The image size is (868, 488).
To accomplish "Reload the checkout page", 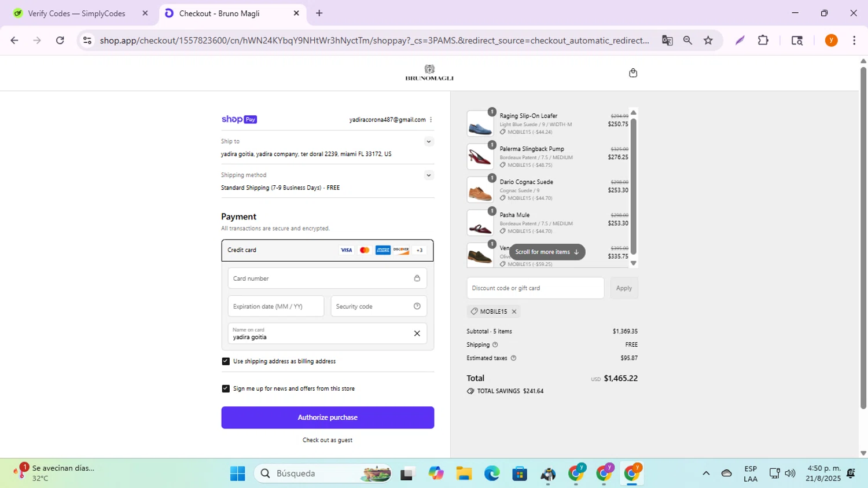I will click(x=60, y=41).
